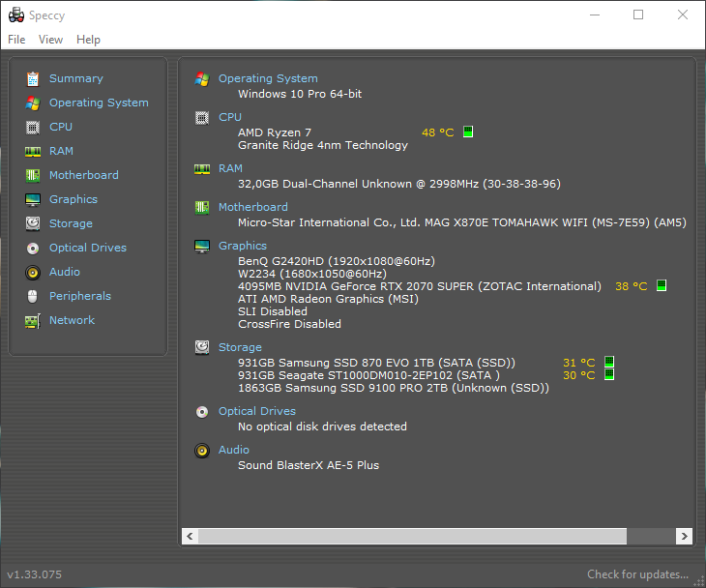Click the Operating System flag icon in sidebar

[33, 103]
